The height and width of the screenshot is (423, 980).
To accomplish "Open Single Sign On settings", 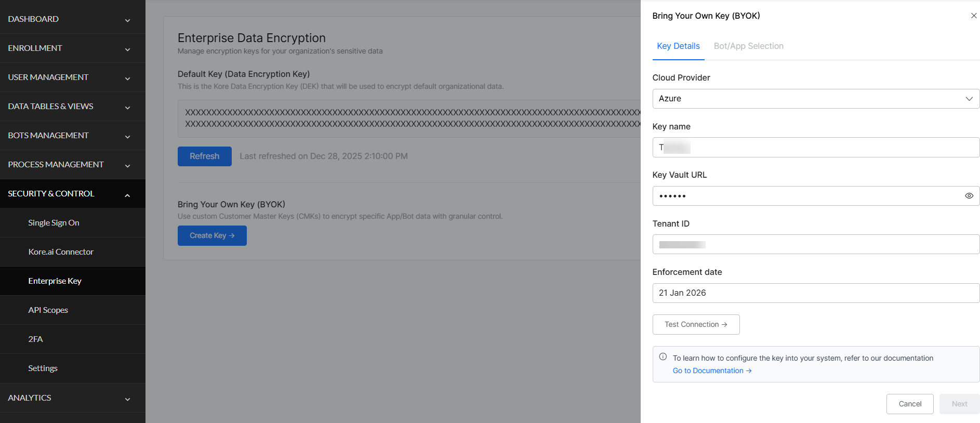I will coord(54,223).
